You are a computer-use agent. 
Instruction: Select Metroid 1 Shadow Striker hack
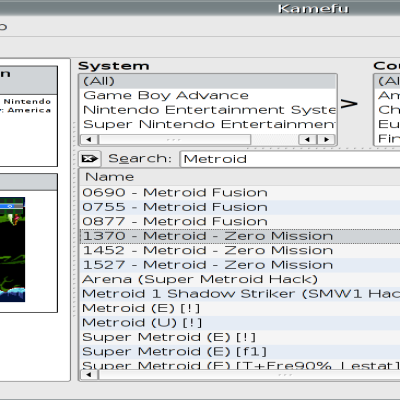240,294
